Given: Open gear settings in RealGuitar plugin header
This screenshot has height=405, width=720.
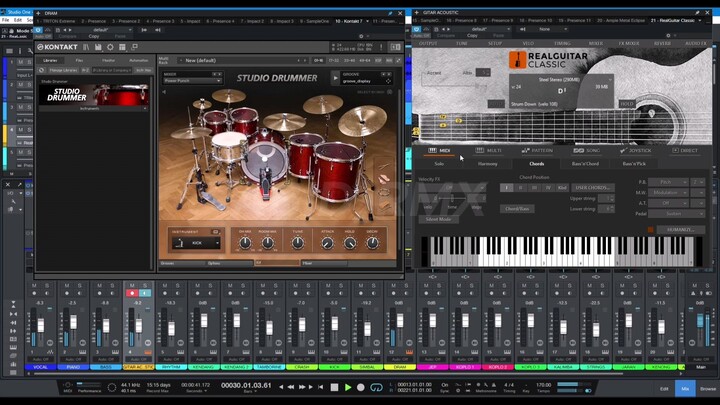Looking at the screenshot, I should tap(668, 35).
